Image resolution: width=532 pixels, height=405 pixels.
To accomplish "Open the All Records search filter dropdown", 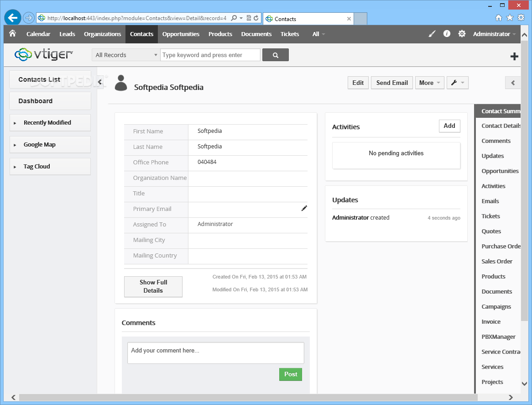I will pyautogui.click(x=126, y=55).
